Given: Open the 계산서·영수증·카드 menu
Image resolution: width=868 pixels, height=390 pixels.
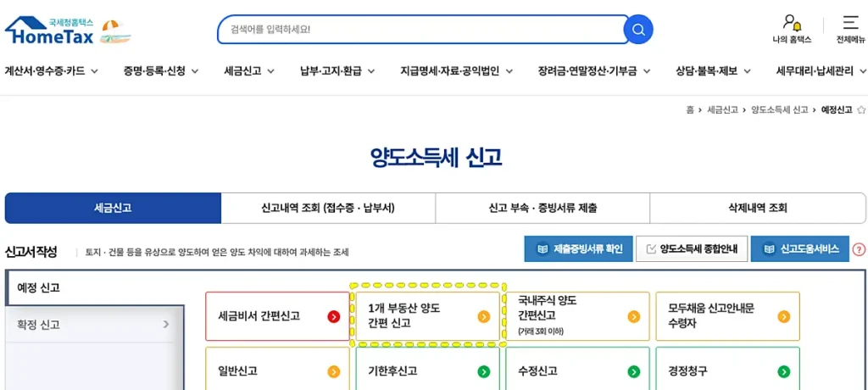Looking at the screenshot, I should (45, 71).
